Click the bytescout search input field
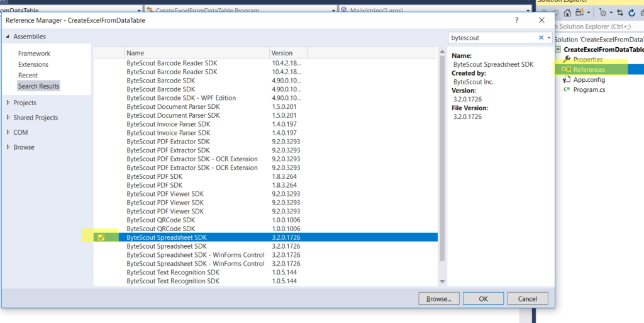 click(x=493, y=37)
